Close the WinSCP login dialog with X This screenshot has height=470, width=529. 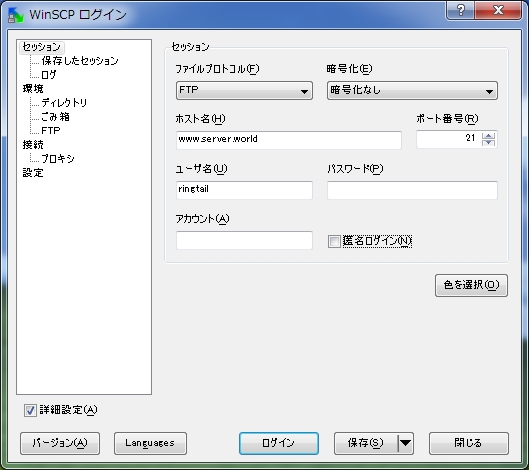(x=498, y=10)
